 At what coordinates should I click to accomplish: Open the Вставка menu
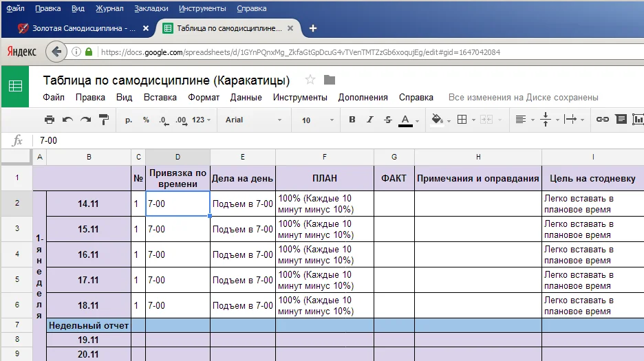point(160,98)
